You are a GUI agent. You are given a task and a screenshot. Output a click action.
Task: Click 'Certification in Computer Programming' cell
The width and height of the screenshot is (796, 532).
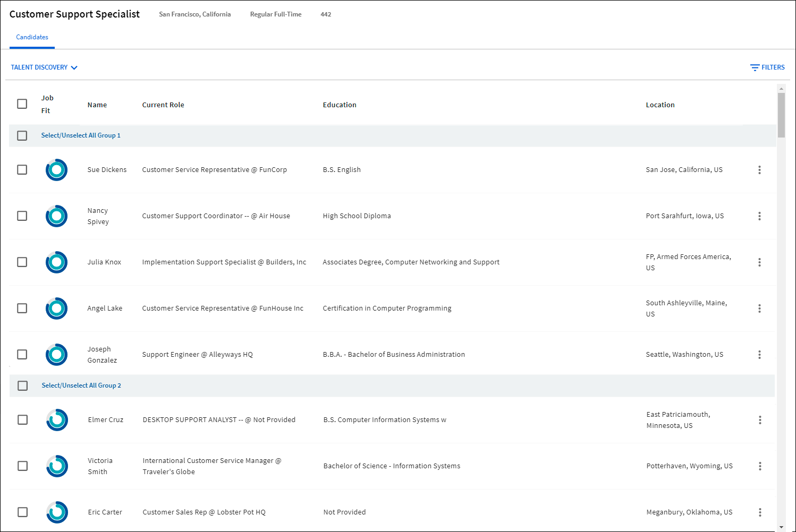[x=387, y=308]
